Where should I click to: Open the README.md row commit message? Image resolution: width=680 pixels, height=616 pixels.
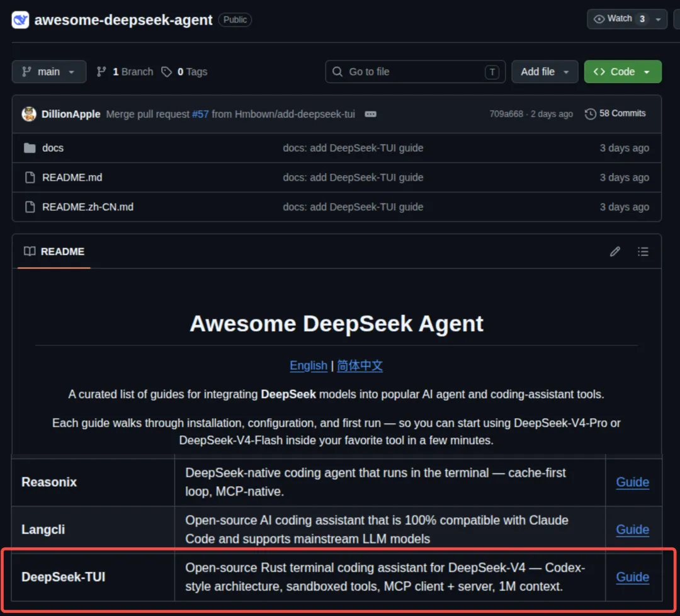(x=353, y=178)
